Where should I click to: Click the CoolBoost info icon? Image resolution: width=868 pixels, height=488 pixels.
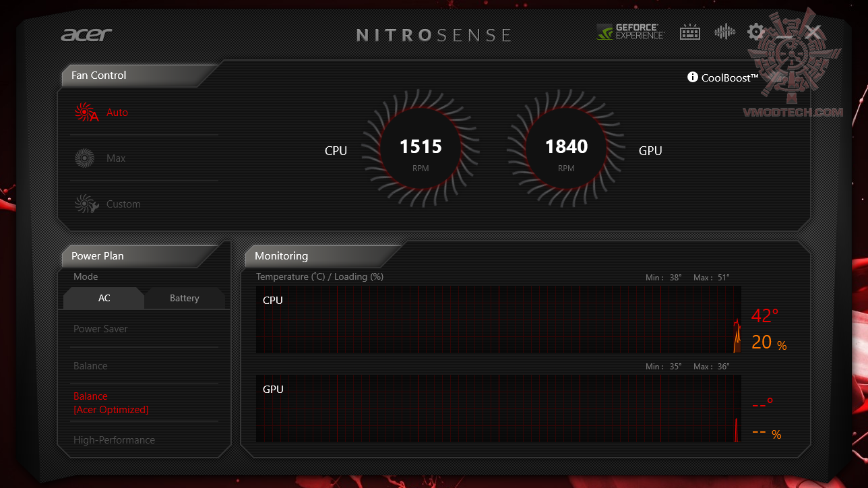(692, 78)
